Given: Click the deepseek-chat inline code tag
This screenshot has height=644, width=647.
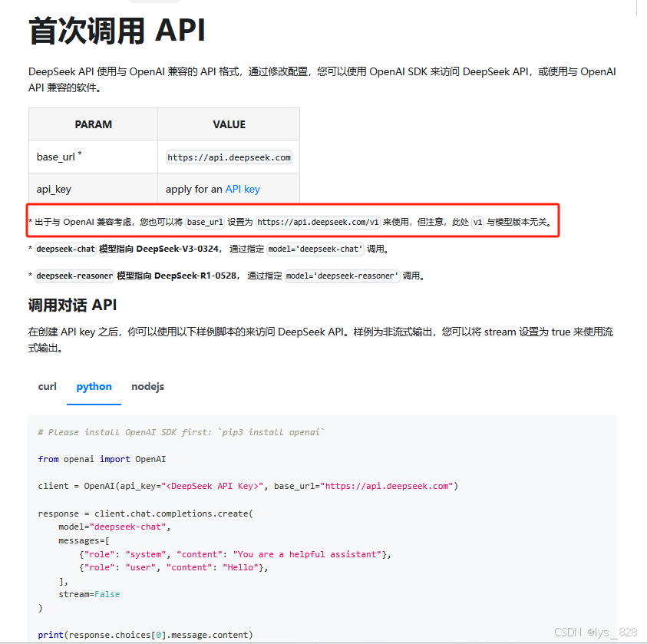Looking at the screenshot, I should pos(65,249).
